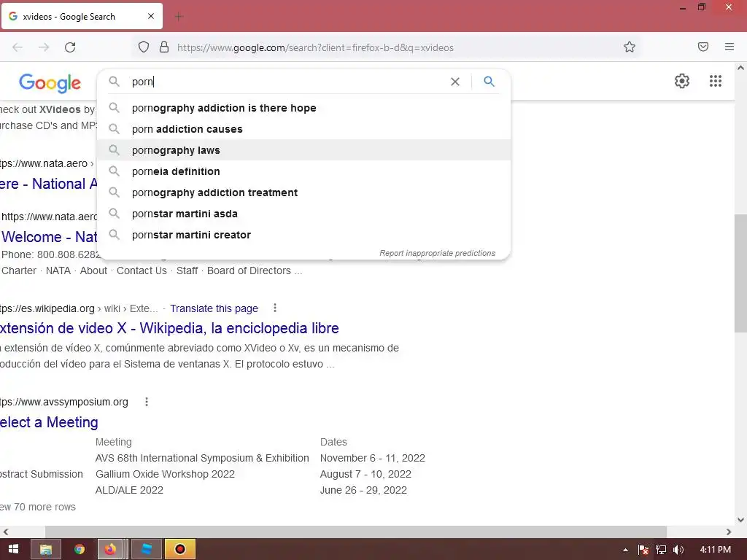Viewport: 747px width, 560px height.
Task: Focus the Google search input field
Action: 286,82
